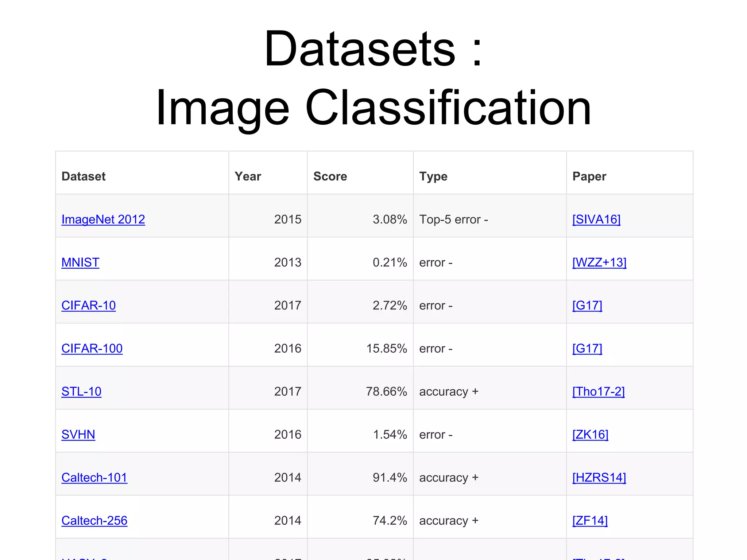Select year 2014 in Caltech-256 row
Screen dimensions: 747x560
pos(288,521)
